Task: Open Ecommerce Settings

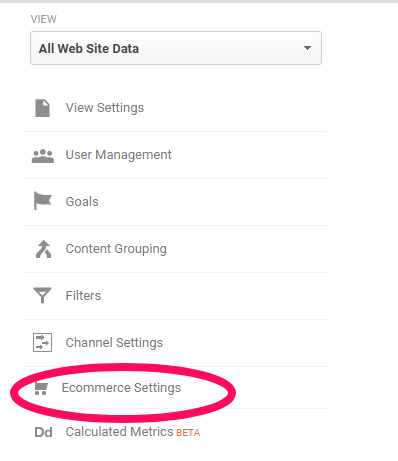Action: tap(121, 388)
